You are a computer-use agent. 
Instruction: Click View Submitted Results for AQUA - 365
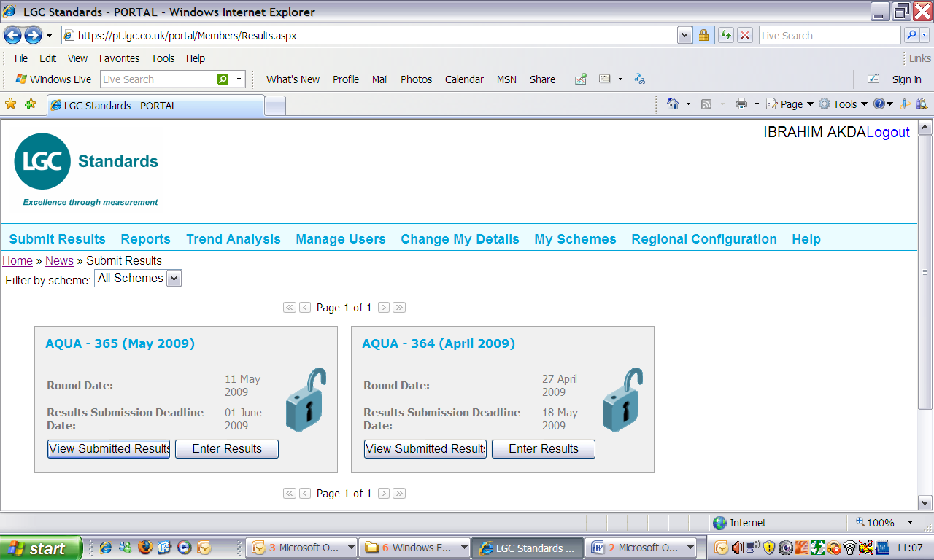pos(109,449)
